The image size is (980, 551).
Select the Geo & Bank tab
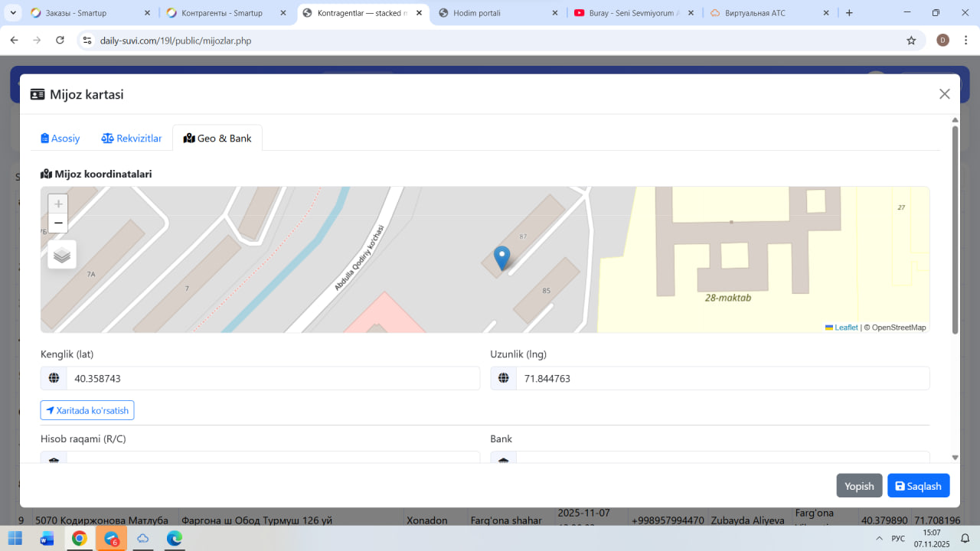[x=217, y=139]
